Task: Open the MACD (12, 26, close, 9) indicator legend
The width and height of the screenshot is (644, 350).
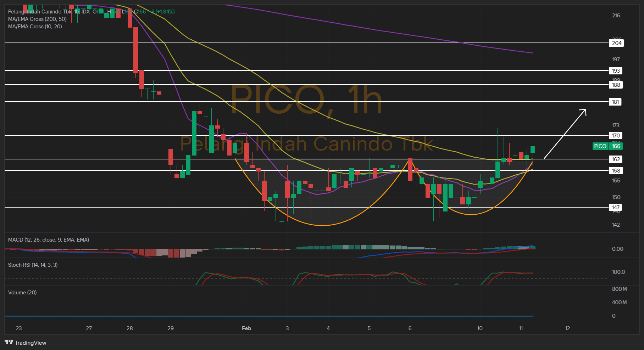Action: pyautogui.click(x=49, y=240)
